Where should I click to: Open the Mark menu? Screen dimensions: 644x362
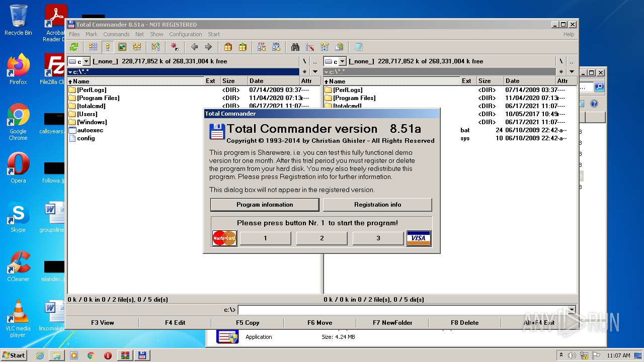click(x=92, y=34)
